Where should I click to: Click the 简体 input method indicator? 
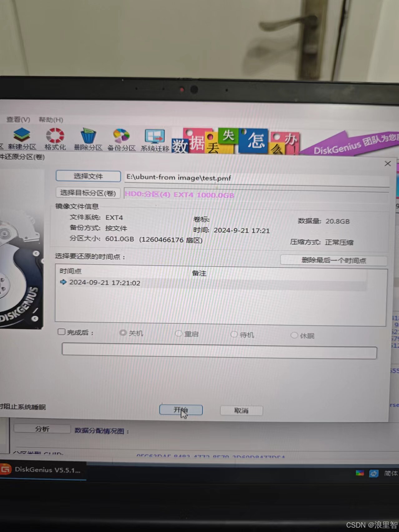391,473
